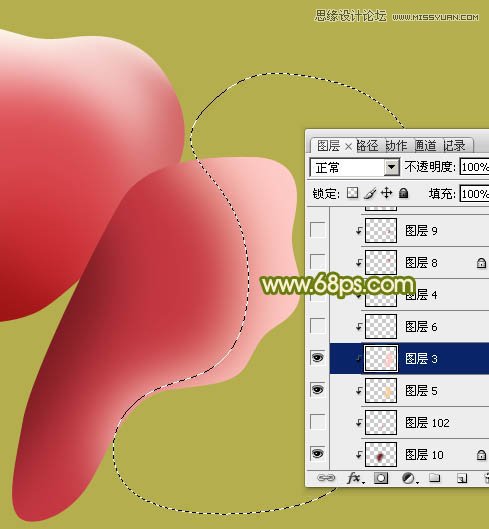The height and width of the screenshot is (529, 489).
Task: Show layer 图层 6
Action: coord(318,326)
